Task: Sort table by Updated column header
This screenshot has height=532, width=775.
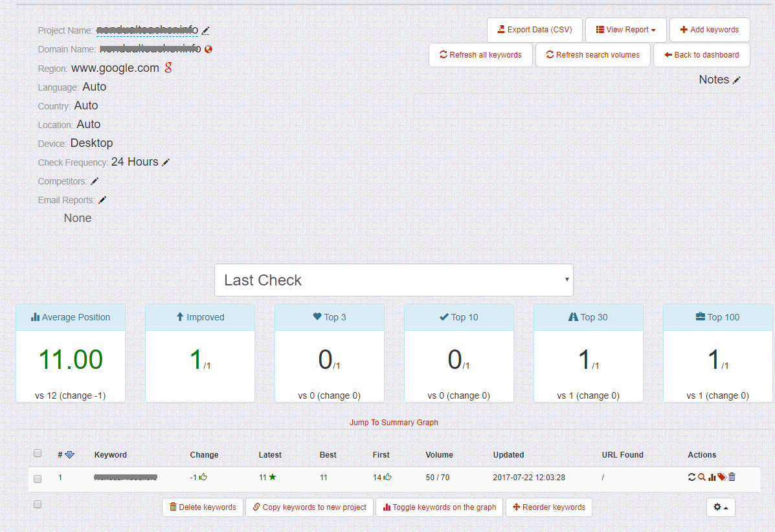Action: 509,455
